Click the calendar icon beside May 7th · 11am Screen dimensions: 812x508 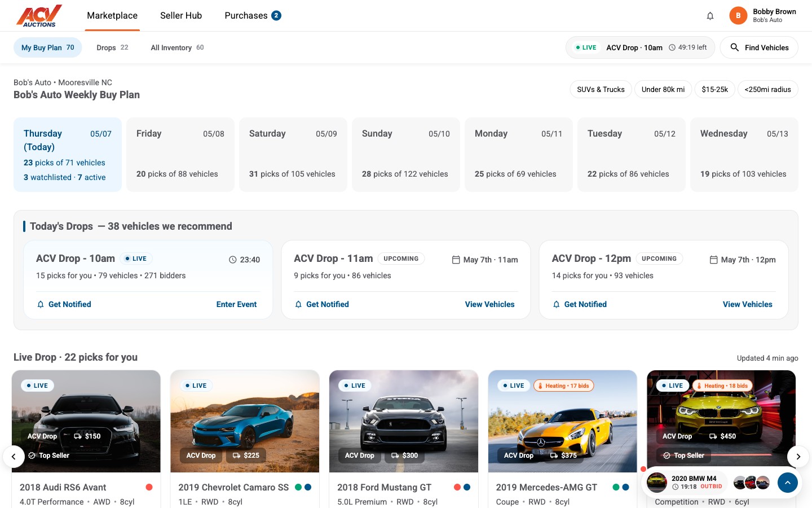pyautogui.click(x=456, y=260)
